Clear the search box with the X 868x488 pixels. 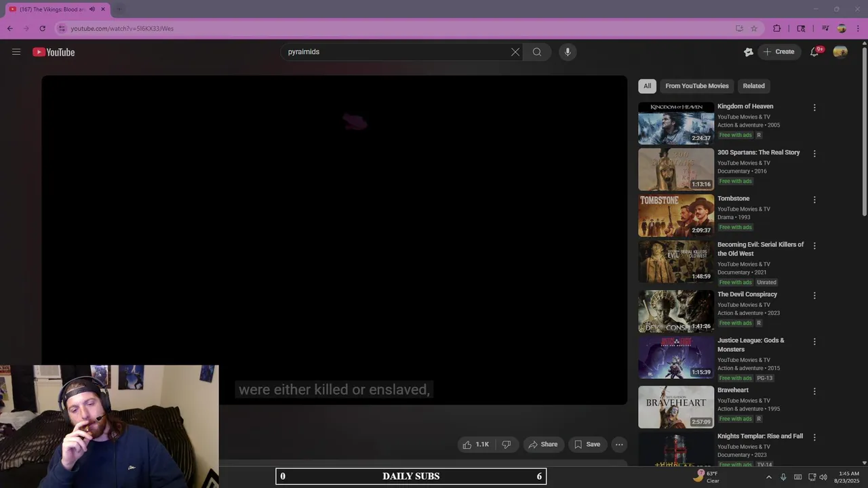515,52
